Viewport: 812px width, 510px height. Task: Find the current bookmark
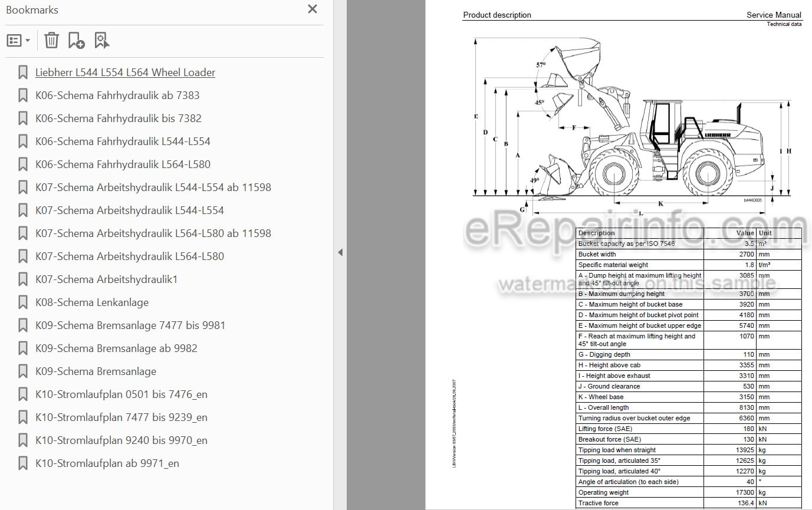pos(101,40)
